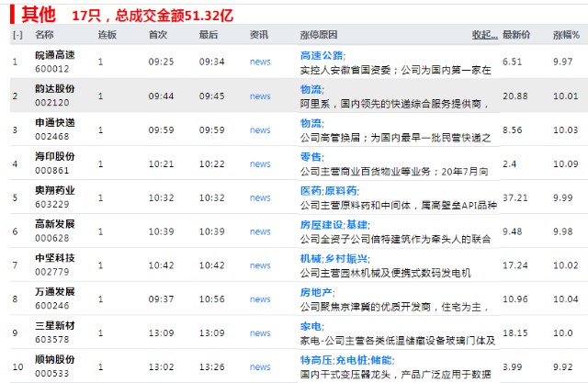This screenshot has width=588, height=383.
Task: Click stock code 603229
Action: click(52, 204)
